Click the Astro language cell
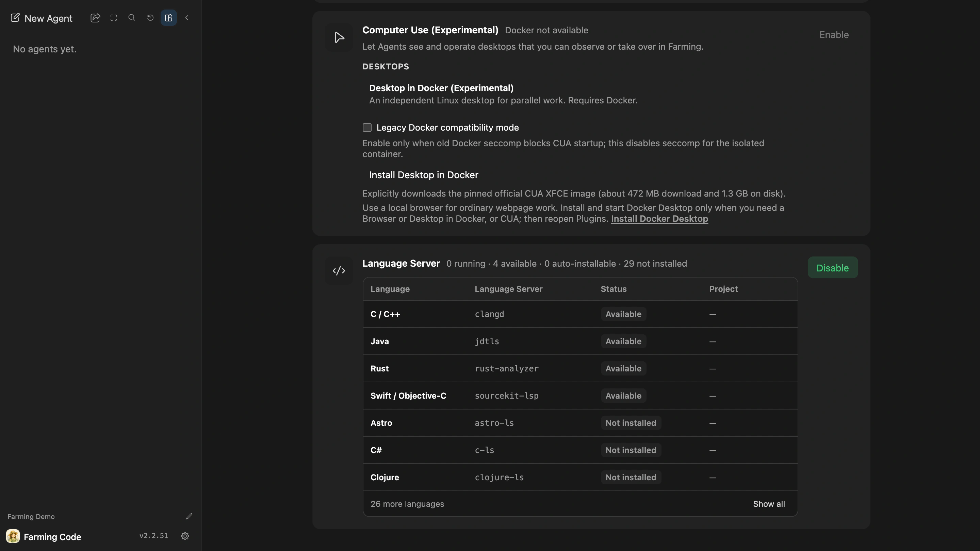 click(x=381, y=423)
